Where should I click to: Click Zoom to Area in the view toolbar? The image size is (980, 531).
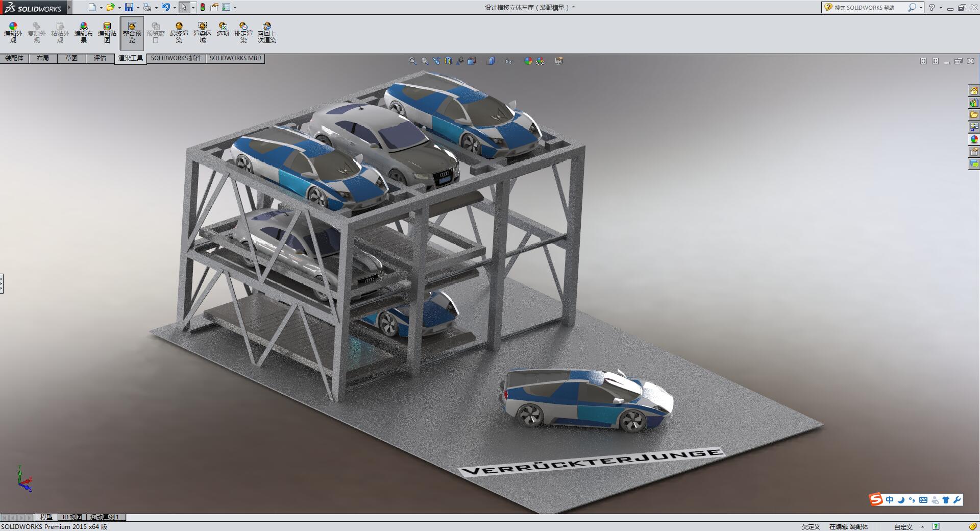tap(425, 61)
